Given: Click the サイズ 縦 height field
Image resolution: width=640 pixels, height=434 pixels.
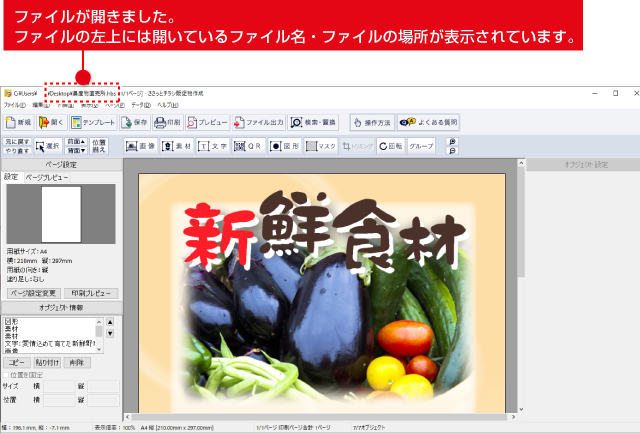Looking at the screenshot, I should pos(103,386).
